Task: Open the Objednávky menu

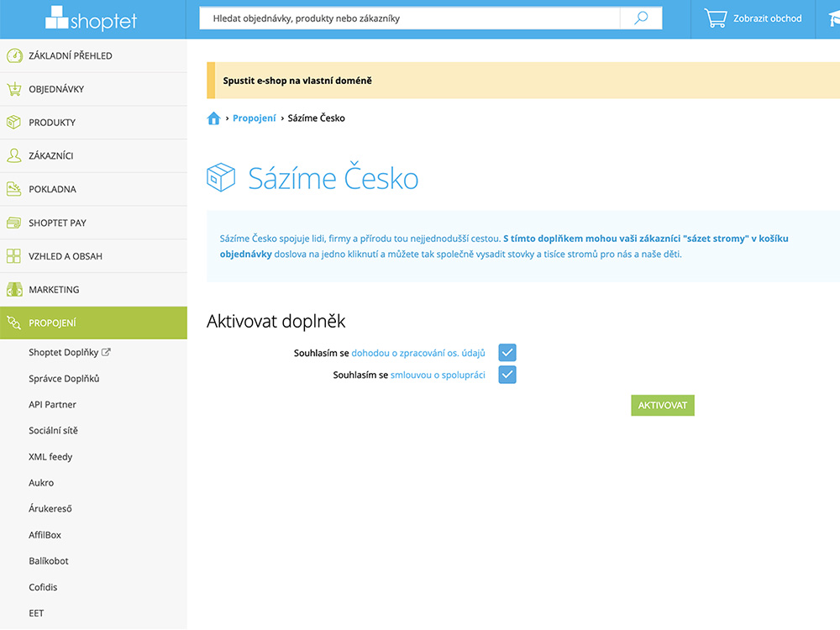Action: tap(94, 89)
